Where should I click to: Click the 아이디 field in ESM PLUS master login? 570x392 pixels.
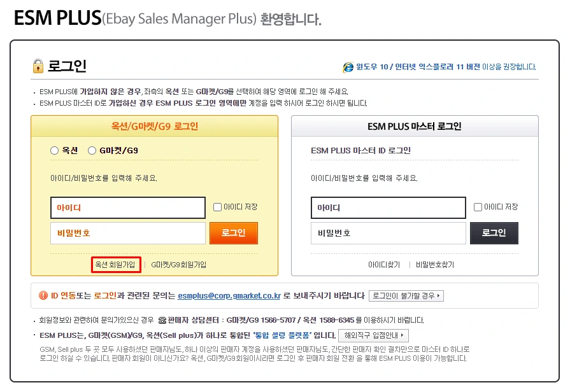388,208
